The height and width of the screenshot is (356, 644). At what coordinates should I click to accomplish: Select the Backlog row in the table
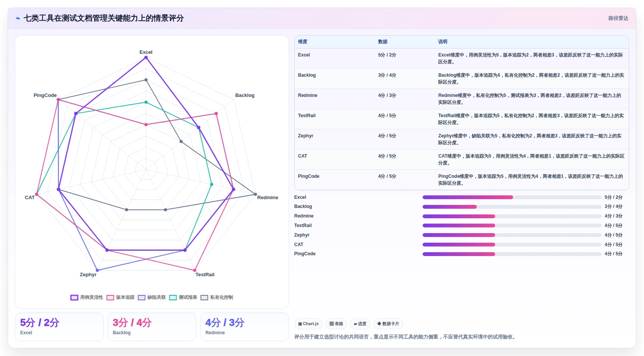point(462,79)
